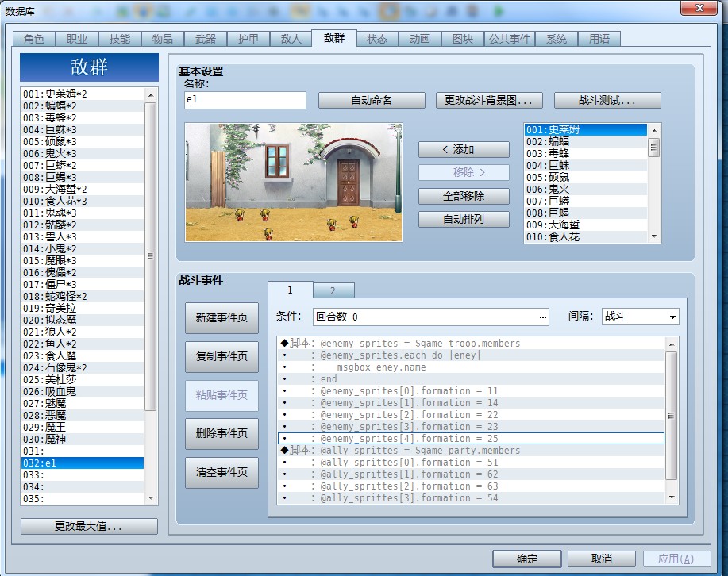Select empty troop slot 033:

click(83, 474)
